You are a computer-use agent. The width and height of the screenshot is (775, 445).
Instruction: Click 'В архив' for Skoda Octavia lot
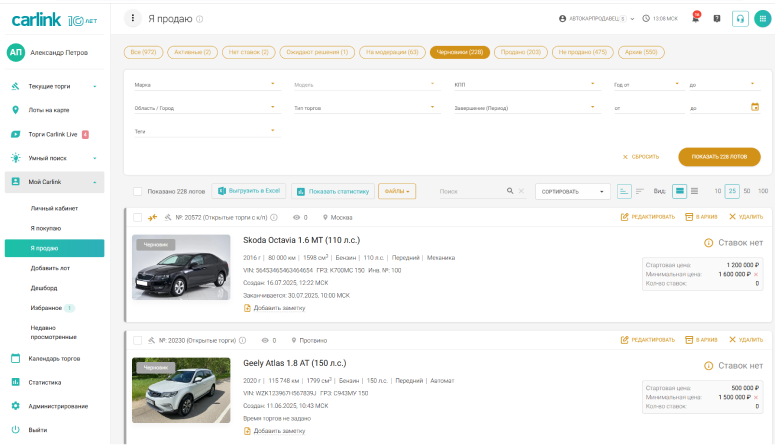(704, 216)
